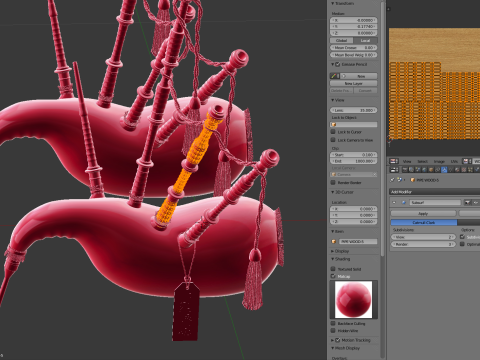Image resolution: width=480 pixels, height=360 pixels.
Task: Open the Object properties tab icon
Action: tap(431, 170)
